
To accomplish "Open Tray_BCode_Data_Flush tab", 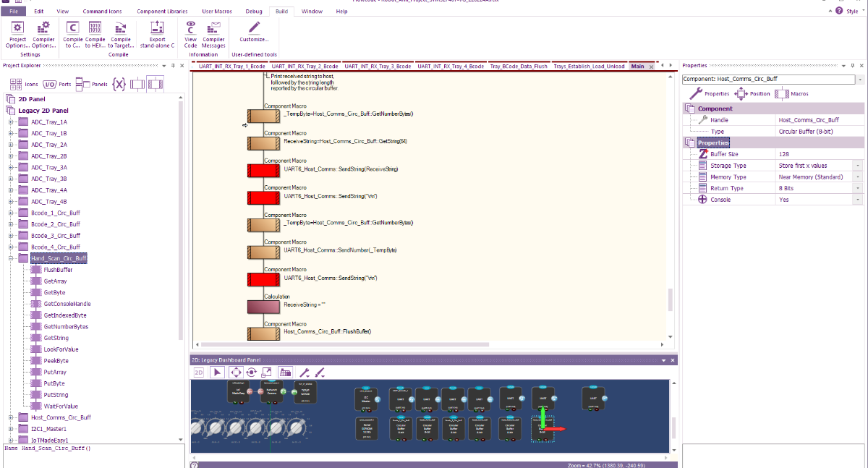I will 518,66.
